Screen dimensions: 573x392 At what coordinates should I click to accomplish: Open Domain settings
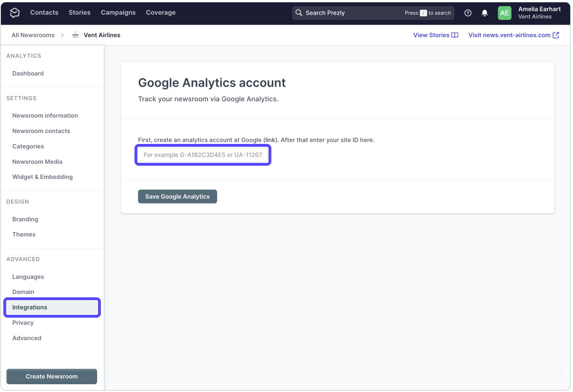[23, 292]
